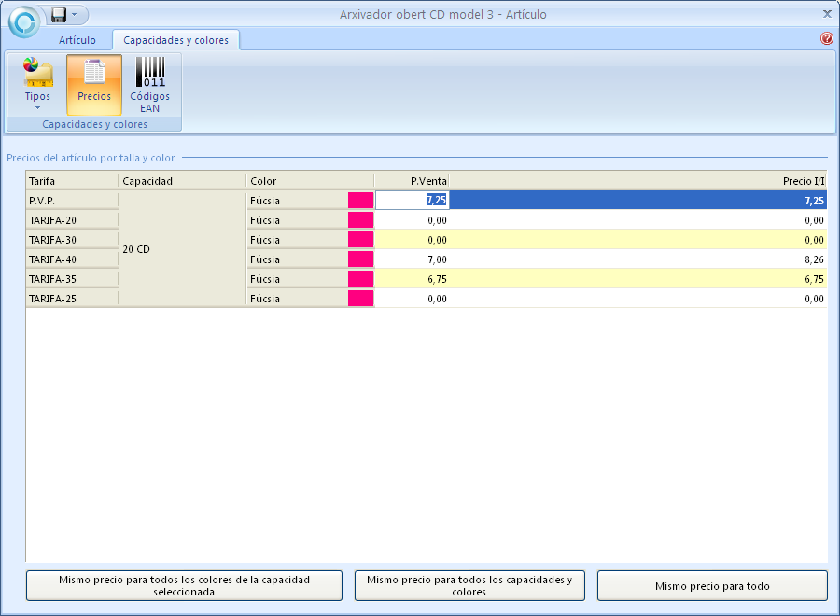Viewport: 840px width, 616px height.
Task: Close the Artículo window
Action: pyautogui.click(x=827, y=14)
